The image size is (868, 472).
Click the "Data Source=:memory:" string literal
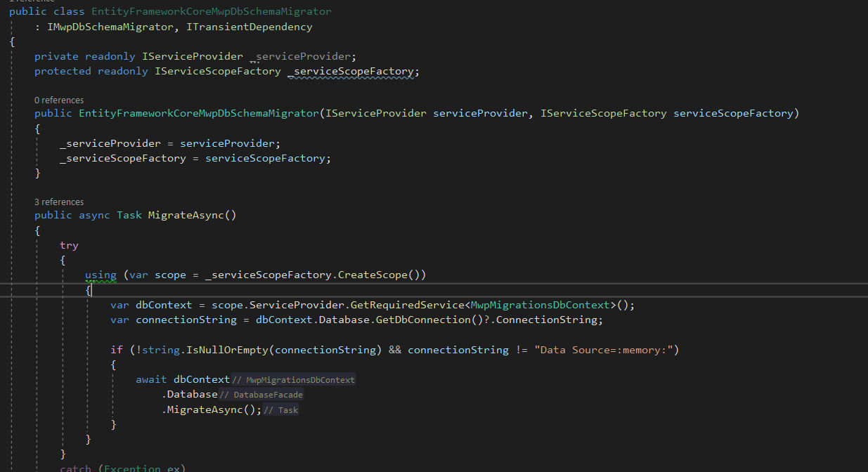click(606, 350)
